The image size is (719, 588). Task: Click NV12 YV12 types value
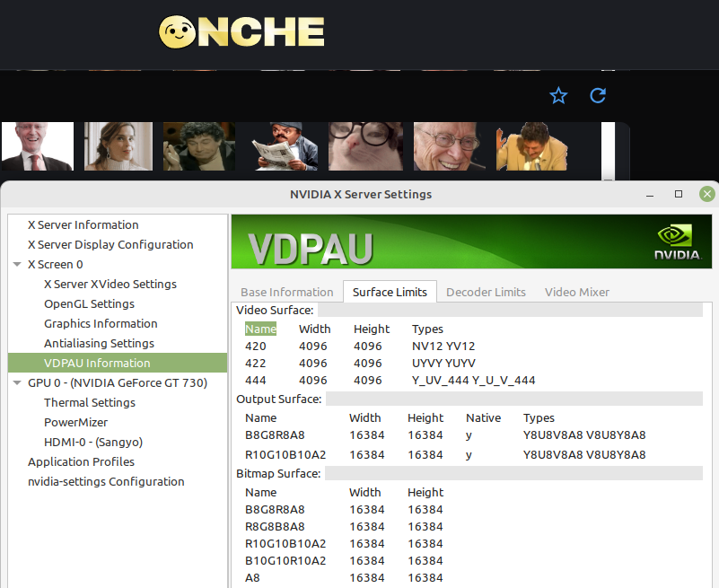443,346
